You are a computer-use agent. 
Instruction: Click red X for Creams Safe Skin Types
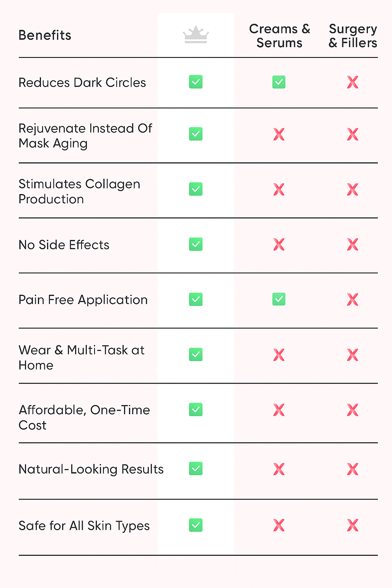click(x=279, y=525)
